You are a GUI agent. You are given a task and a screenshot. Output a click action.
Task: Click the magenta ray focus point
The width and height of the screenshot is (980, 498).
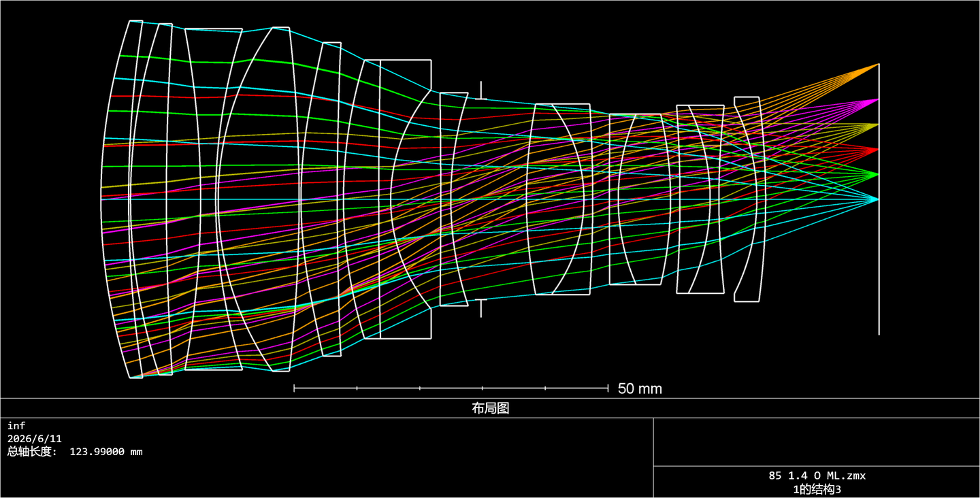(877, 100)
